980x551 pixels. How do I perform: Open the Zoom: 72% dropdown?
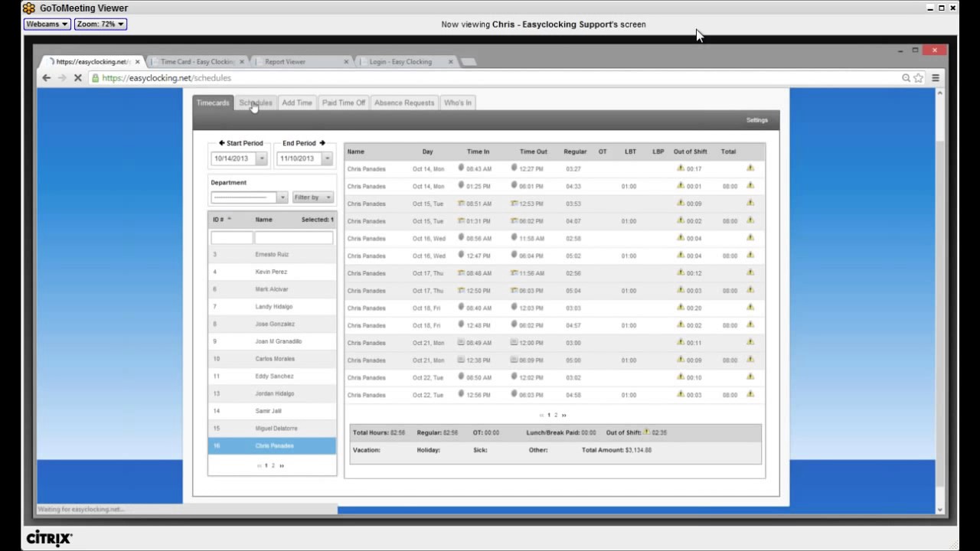coord(100,24)
